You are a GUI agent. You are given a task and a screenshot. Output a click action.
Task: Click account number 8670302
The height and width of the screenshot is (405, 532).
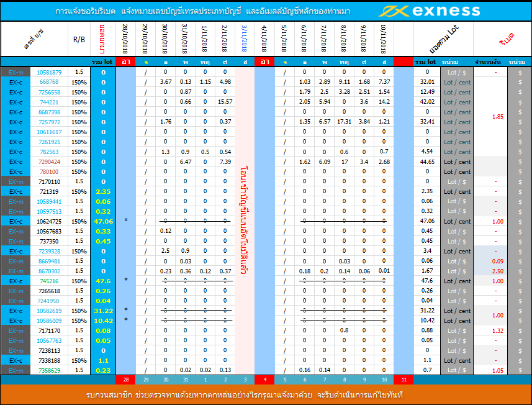[49, 271]
